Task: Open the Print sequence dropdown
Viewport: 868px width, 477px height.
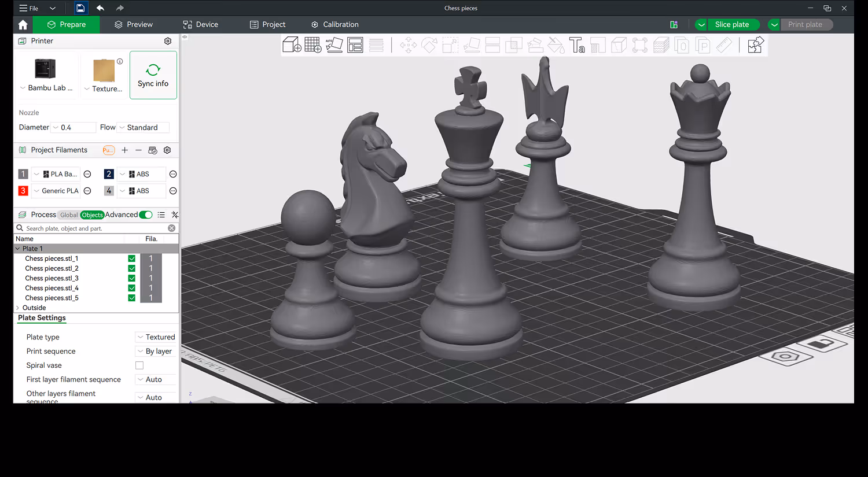Action: (156, 351)
